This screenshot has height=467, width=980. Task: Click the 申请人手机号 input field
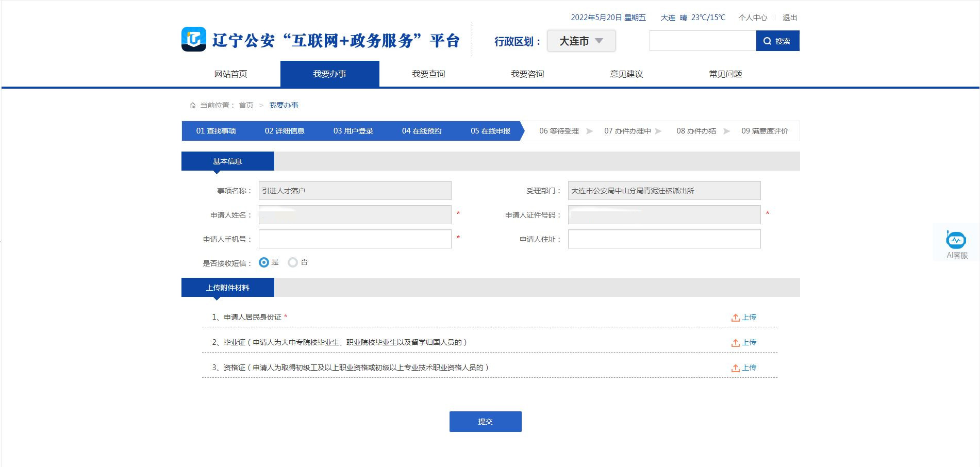355,239
